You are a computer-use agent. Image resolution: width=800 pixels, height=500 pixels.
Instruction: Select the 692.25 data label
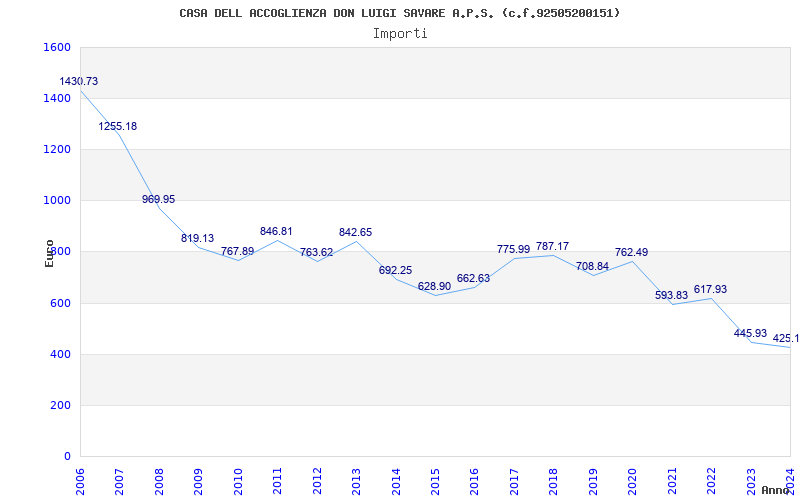tap(395, 270)
